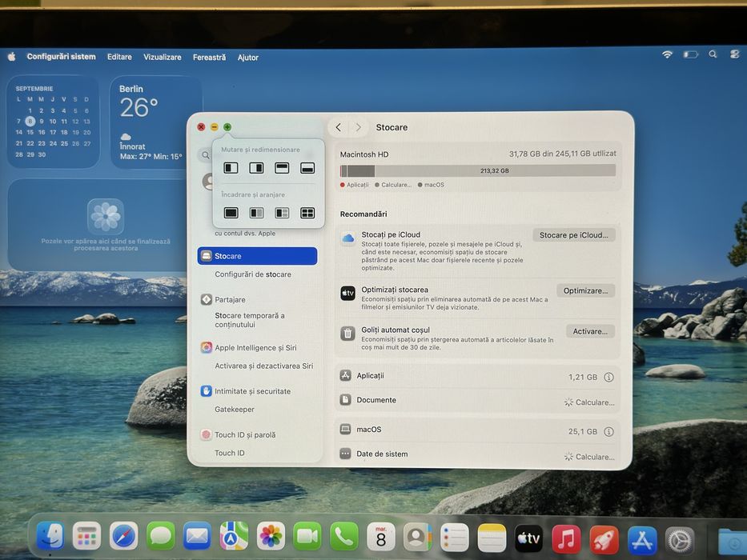
Task: Open the Apple menu
Action: click(x=12, y=57)
